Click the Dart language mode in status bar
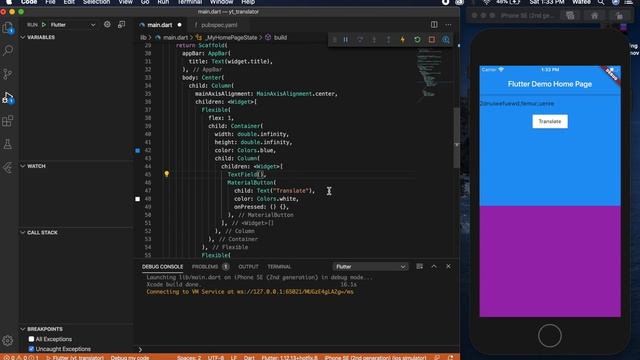Viewport: 640px width, 360px height. [x=249, y=358]
